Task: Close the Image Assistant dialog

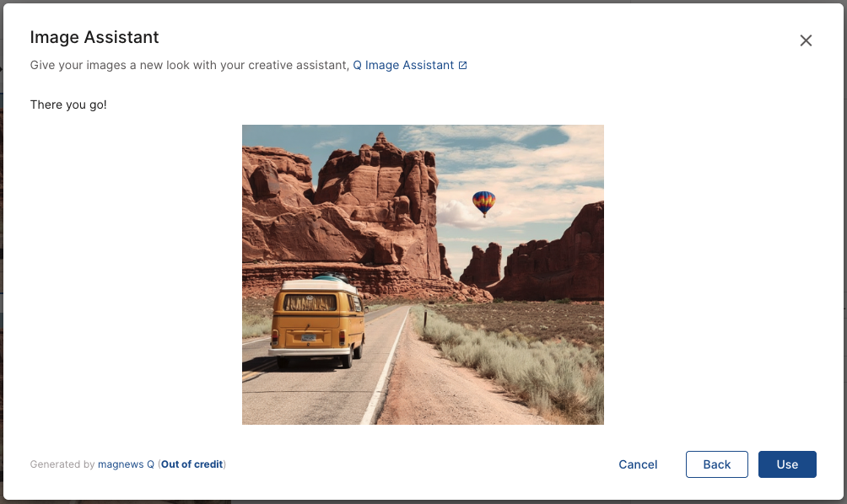Action: pyautogui.click(x=806, y=40)
